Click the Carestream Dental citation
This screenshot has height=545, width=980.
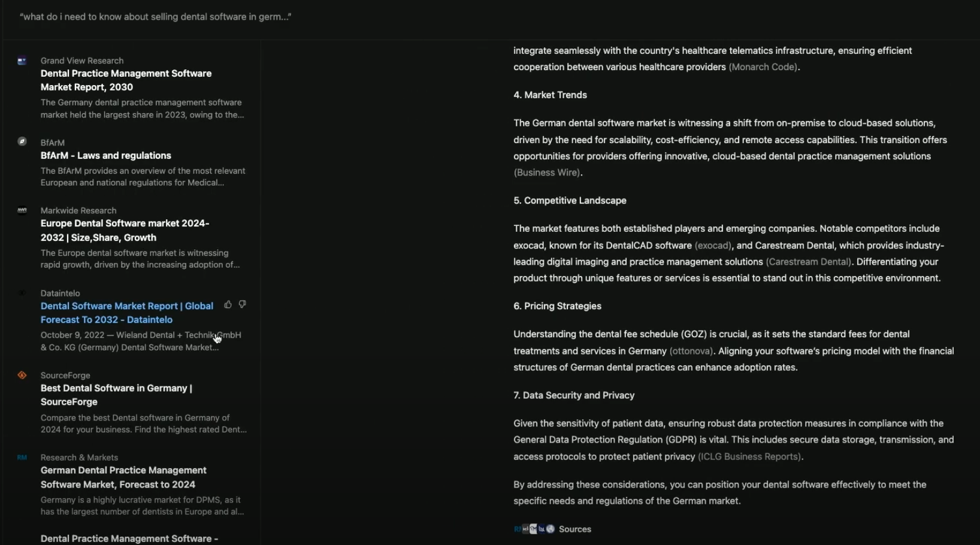[x=808, y=262]
